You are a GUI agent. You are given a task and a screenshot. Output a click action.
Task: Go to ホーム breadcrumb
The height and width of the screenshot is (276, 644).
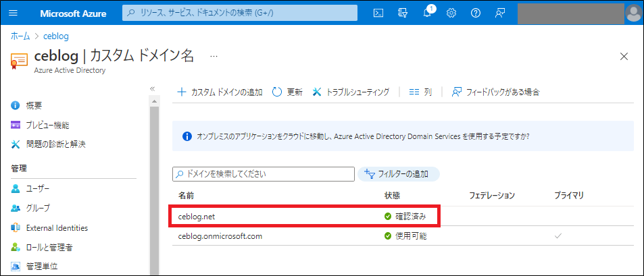(x=20, y=36)
